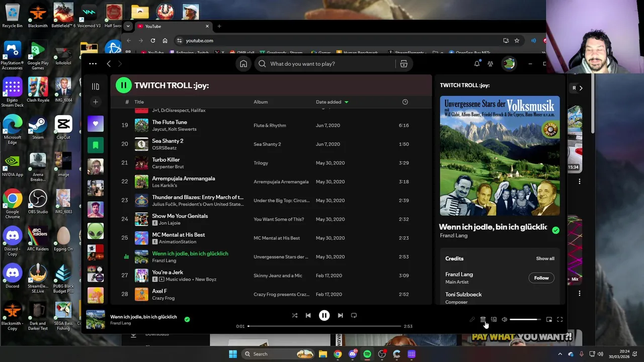Adjust the Spotify volume slider
The height and width of the screenshot is (362, 644).
[x=525, y=319]
